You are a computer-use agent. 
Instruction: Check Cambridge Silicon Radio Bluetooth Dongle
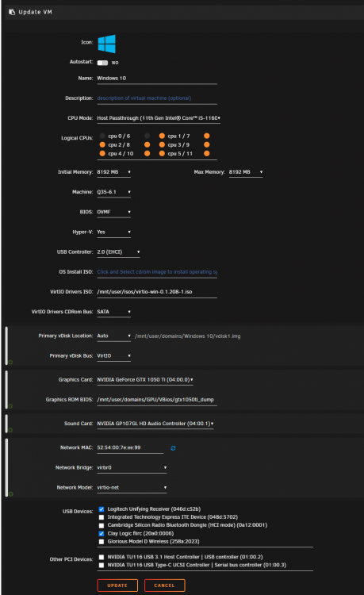(x=102, y=525)
